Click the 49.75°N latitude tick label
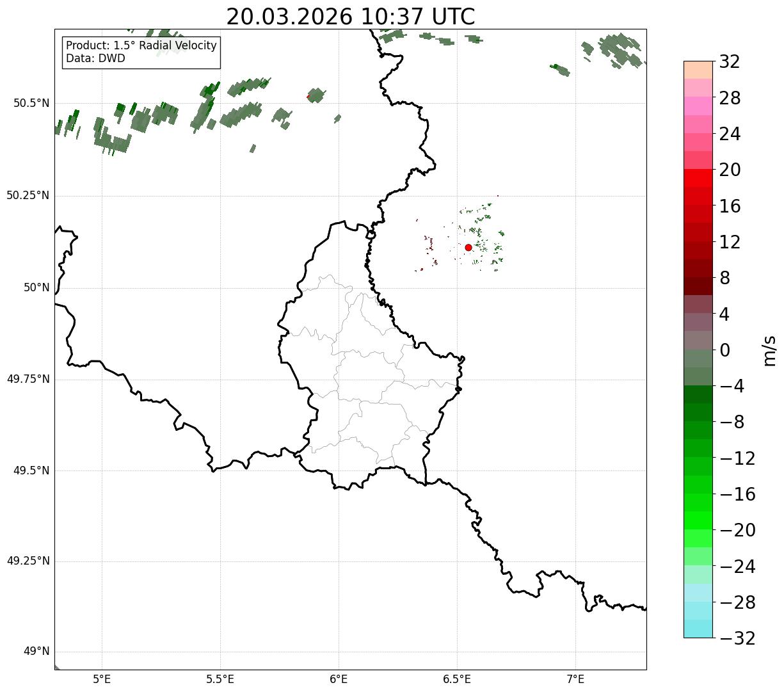The height and width of the screenshot is (692, 784). pyautogui.click(x=28, y=380)
